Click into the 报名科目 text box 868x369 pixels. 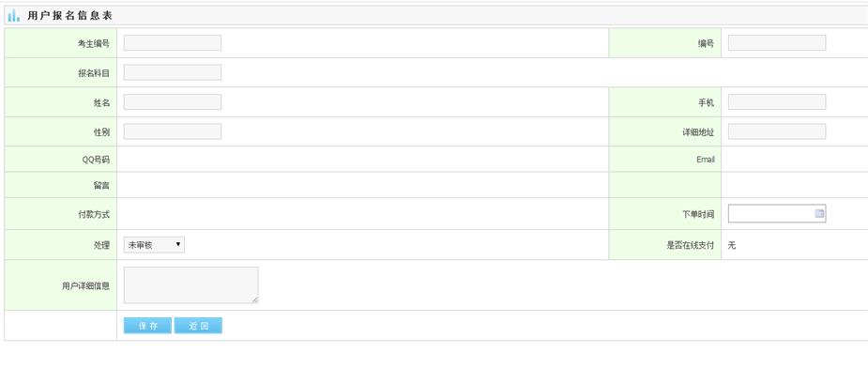[172, 72]
